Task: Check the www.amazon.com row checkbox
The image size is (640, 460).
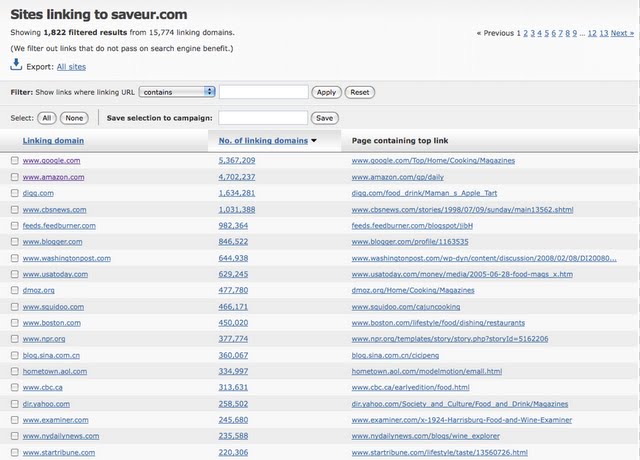Action: point(15,177)
